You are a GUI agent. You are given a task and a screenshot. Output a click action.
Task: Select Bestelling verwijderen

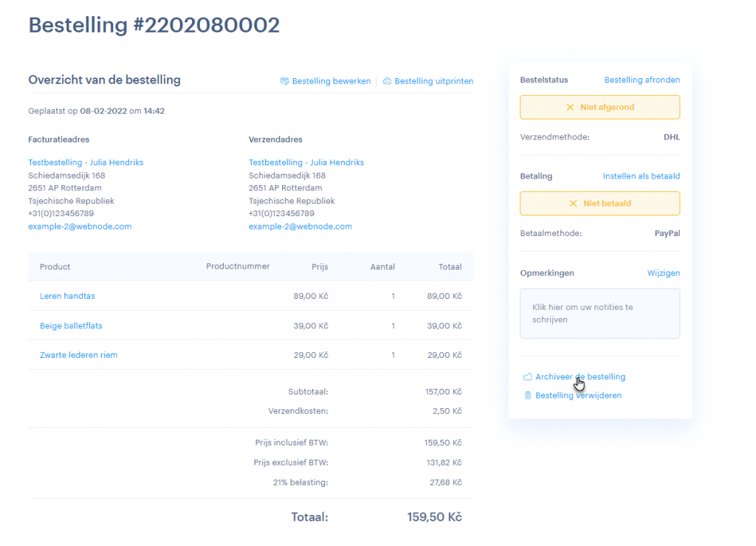click(x=578, y=395)
